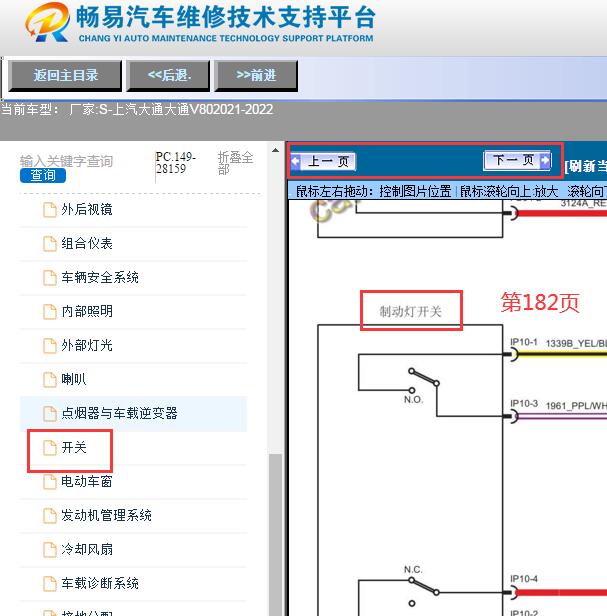Open the 外后视镜 tree item
This screenshot has width=607, height=616.
coord(87,209)
